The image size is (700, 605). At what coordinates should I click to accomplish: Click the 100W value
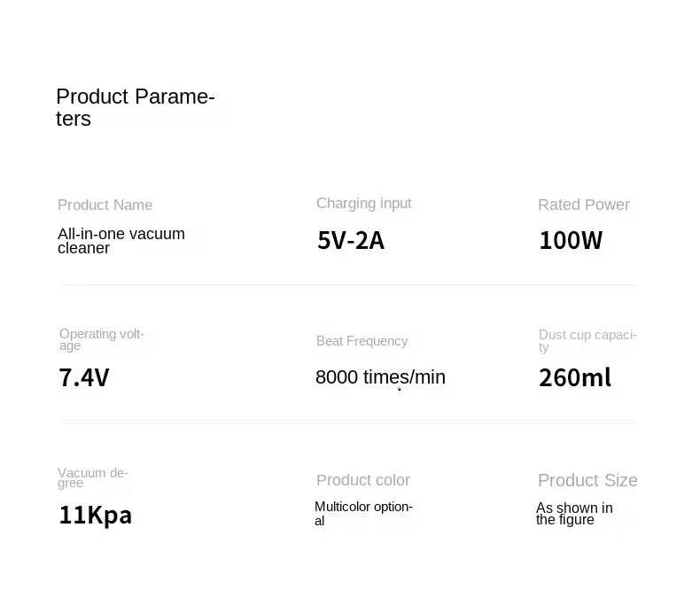click(571, 240)
